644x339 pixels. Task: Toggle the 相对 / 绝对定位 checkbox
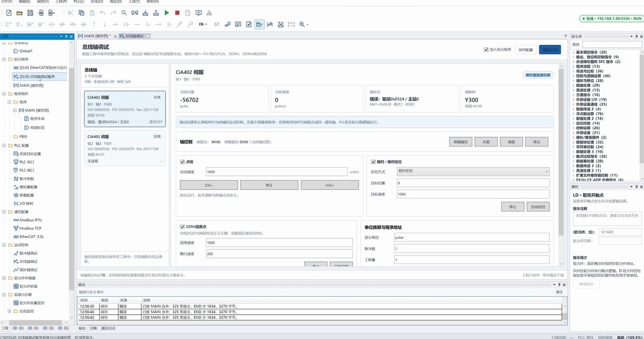(x=373, y=162)
